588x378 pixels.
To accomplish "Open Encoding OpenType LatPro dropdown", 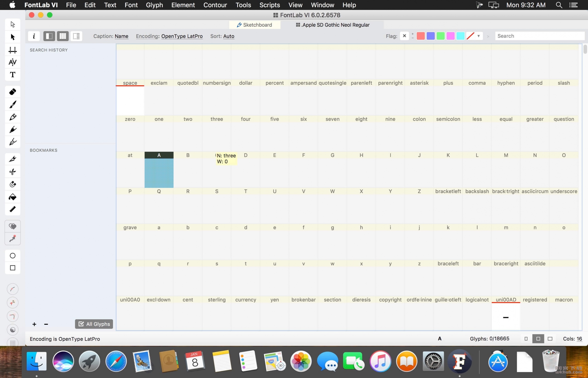I will click(182, 36).
